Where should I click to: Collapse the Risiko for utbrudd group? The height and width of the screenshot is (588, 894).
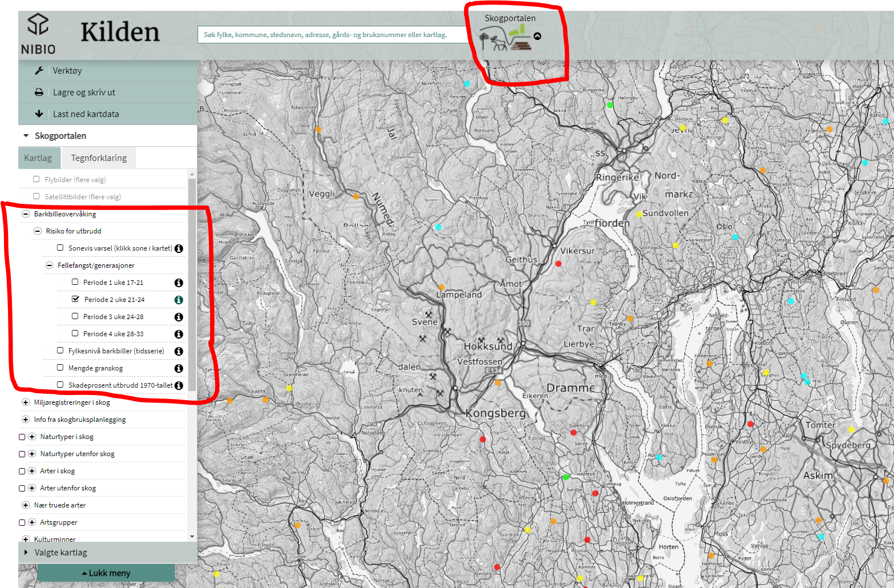click(38, 231)
